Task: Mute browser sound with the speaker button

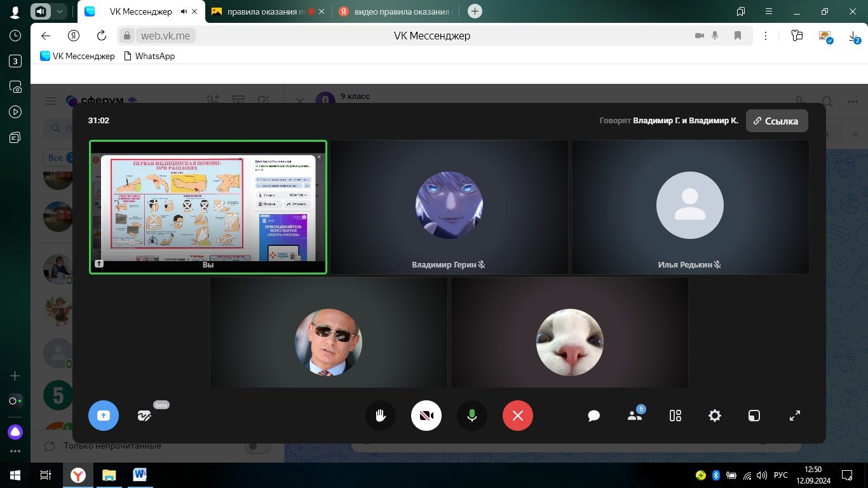Action: tap(41, 11)
